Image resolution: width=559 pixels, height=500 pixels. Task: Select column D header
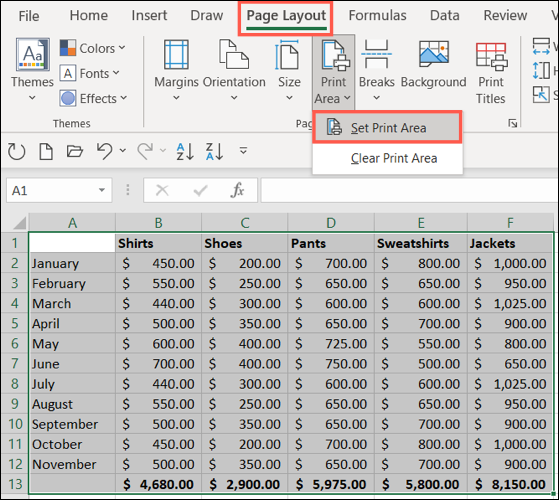(x=331, y=223)
